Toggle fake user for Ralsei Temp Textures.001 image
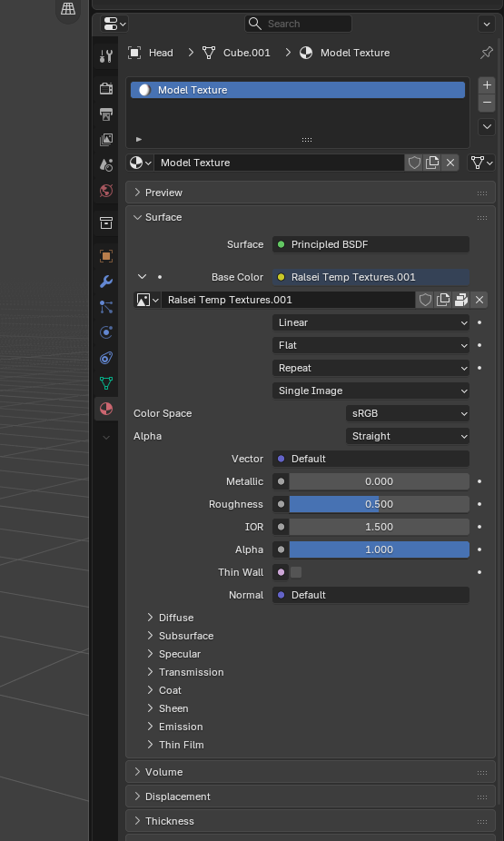Screen dimensions: 504x841 pos(425,300)
